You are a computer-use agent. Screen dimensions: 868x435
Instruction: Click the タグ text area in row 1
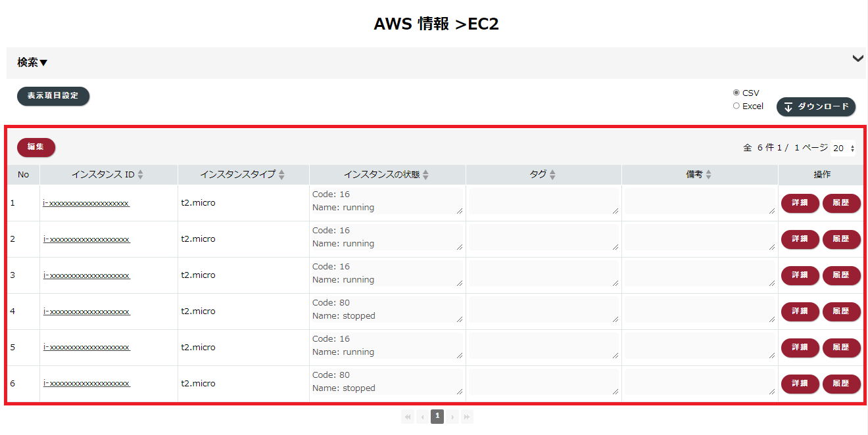(x=544, y=201)
